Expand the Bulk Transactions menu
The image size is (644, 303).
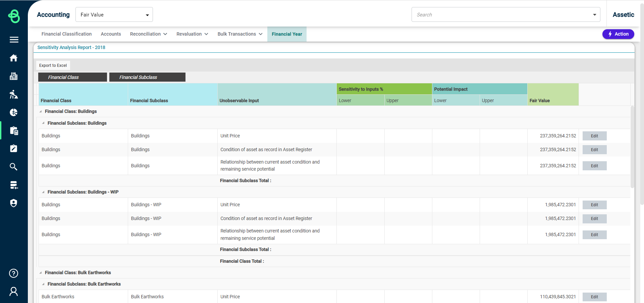pyautogui.click(x=240, y=34)
